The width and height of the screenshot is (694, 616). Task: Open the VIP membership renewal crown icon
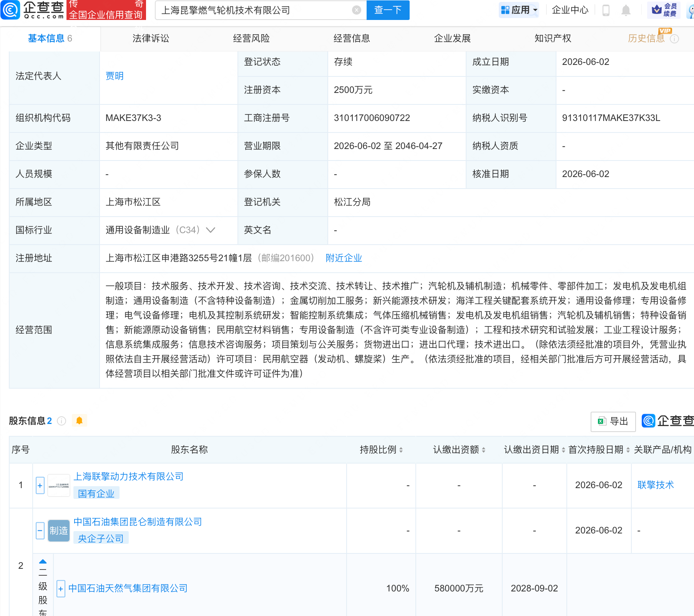664,10
